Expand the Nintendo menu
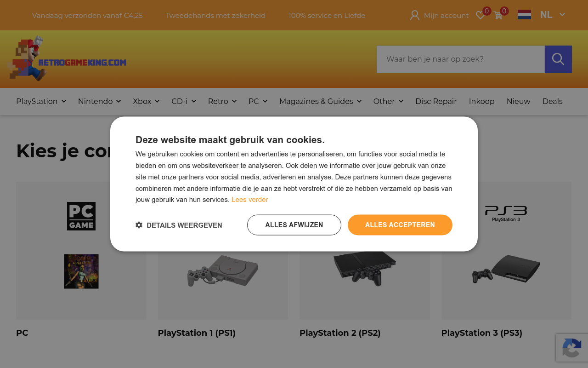588x368 pixels. tap(99, 101)
